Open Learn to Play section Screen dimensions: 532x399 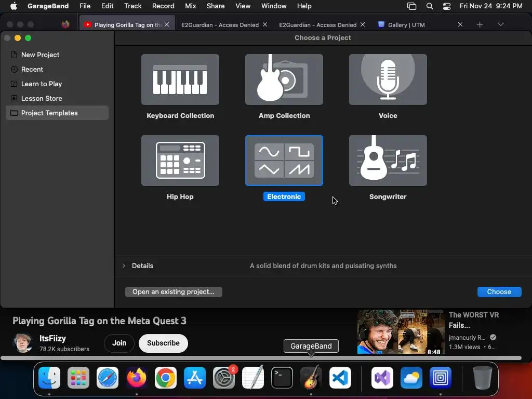(x=57, y=84)
